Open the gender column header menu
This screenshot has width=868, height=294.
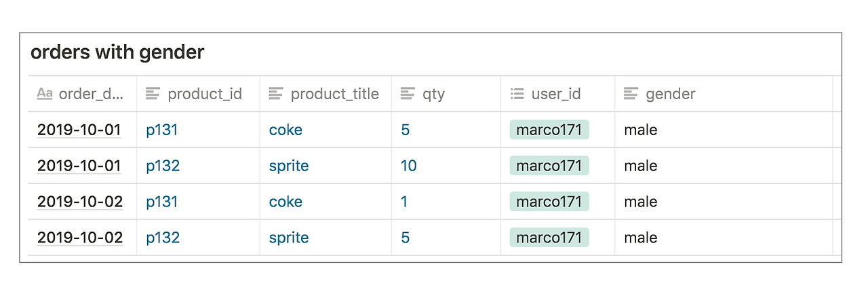coord(670,94)
